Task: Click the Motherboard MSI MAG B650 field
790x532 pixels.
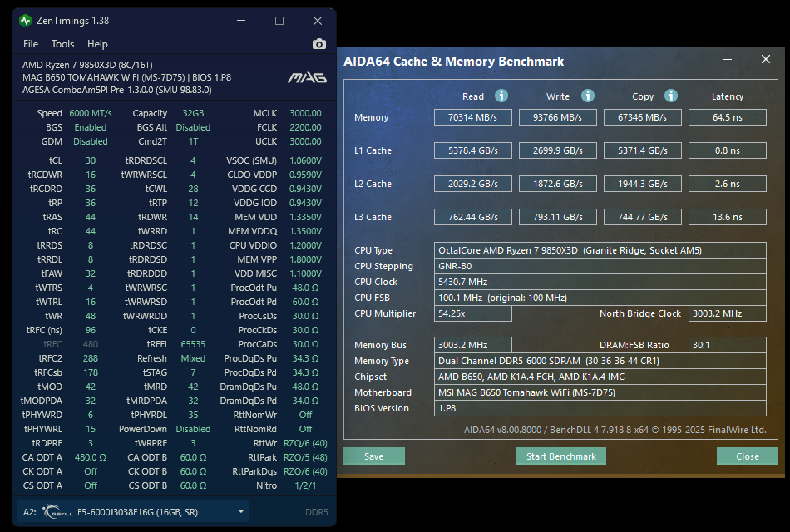Action: [x=600, y=392]
